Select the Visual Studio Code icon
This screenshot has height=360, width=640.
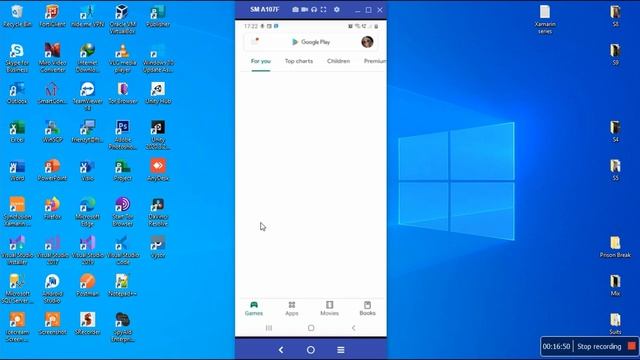pos(122,250)
